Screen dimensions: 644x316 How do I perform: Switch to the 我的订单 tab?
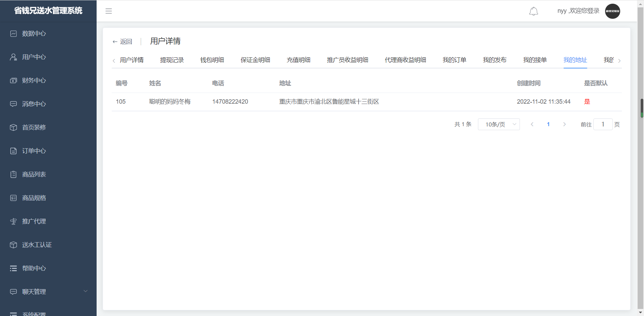point(454,60)
